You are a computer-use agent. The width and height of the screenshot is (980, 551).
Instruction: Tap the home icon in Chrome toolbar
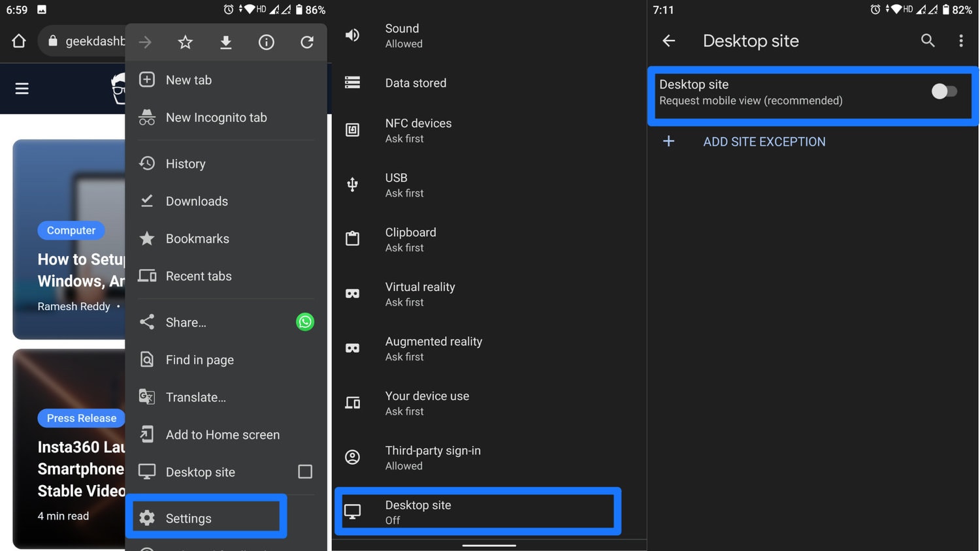pyautogui.click(x=19, y=41)
